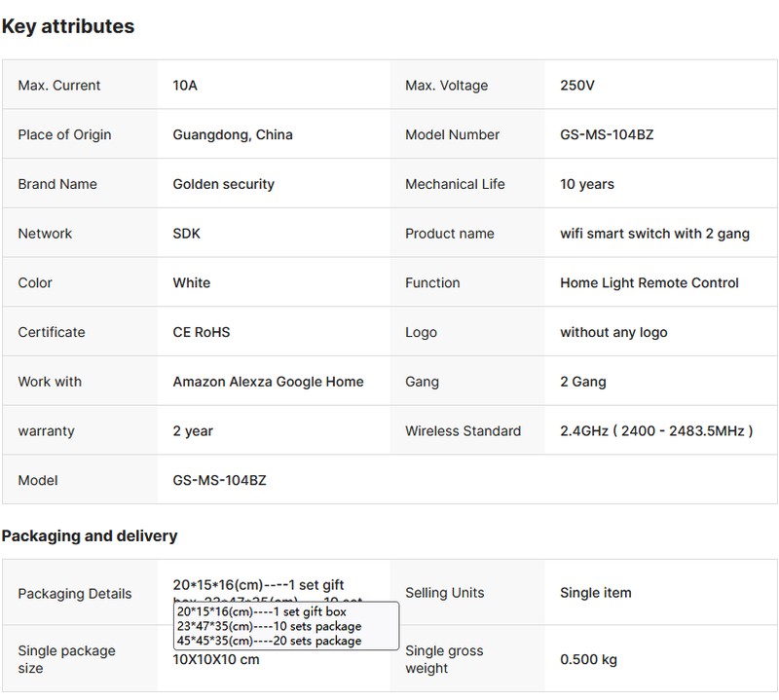Click the Single item selling units value
The image size is (779, 700).
[x=595, y=593]
